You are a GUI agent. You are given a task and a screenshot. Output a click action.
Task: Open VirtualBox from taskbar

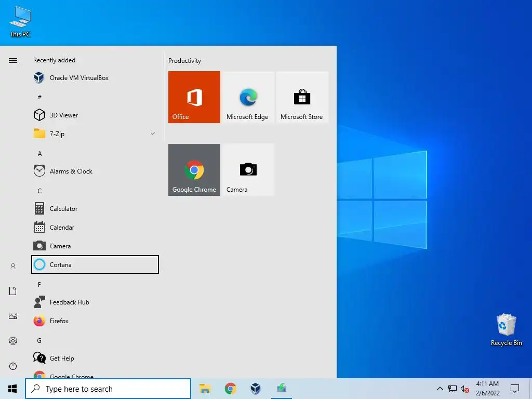256,389
